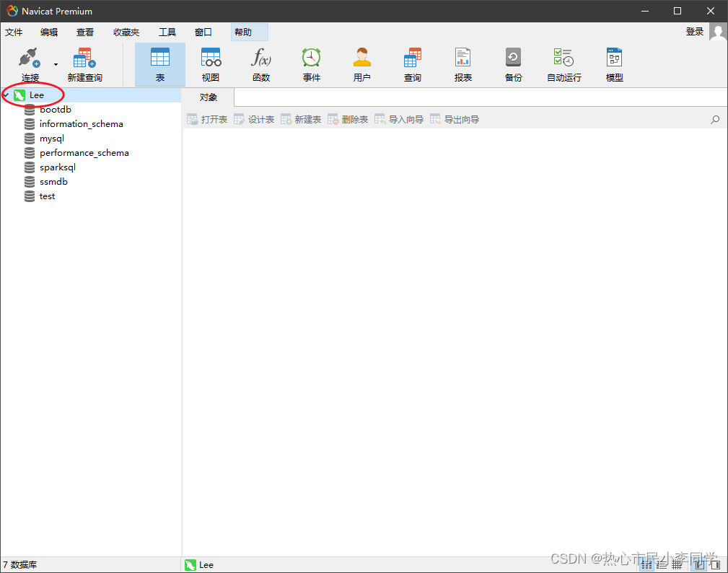Select the bootdb database
Viewport: 728px width, 573px height.
point(56,110)
